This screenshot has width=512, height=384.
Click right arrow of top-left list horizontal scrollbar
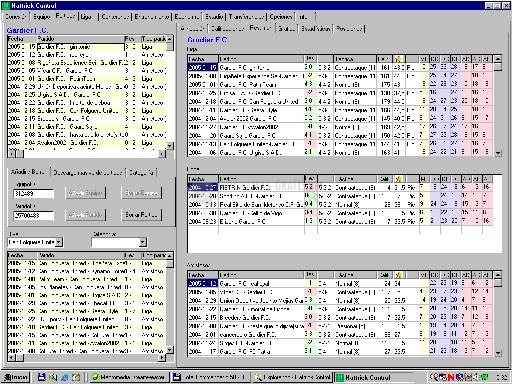click(x=162, y=154)
